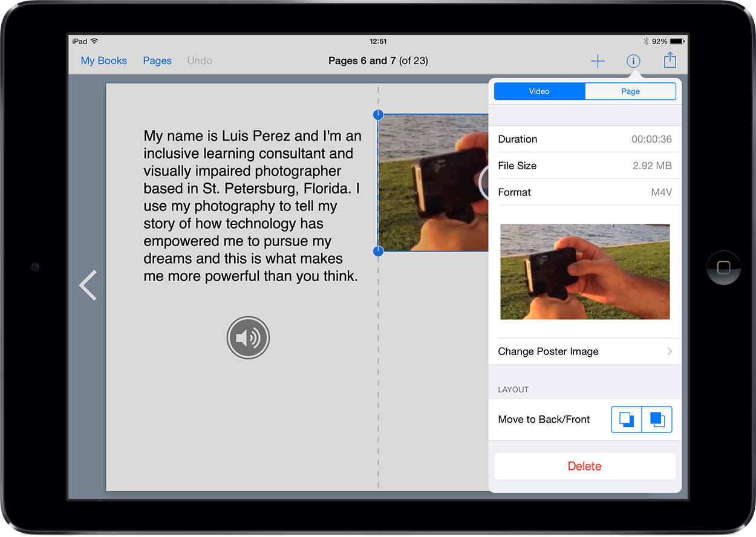Open the Change Poster Image chevron
Image resolution: width=756 pixels, height=537 pixels.
(670, 351)
